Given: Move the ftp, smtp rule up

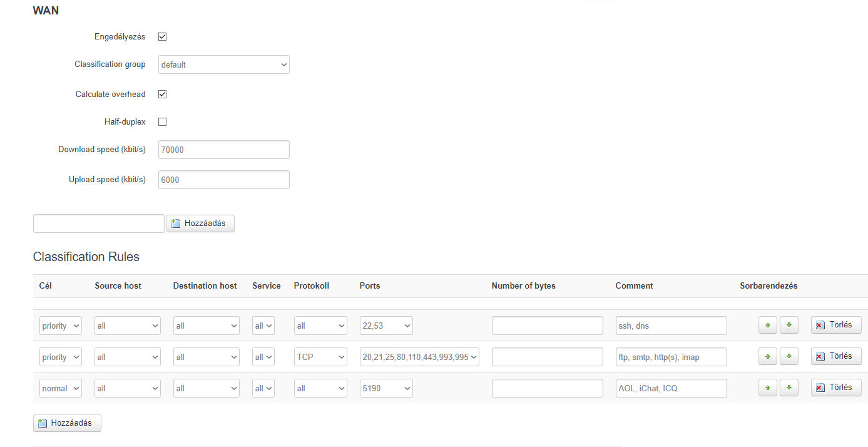Looking at the screenshot, I should (768, 357).
